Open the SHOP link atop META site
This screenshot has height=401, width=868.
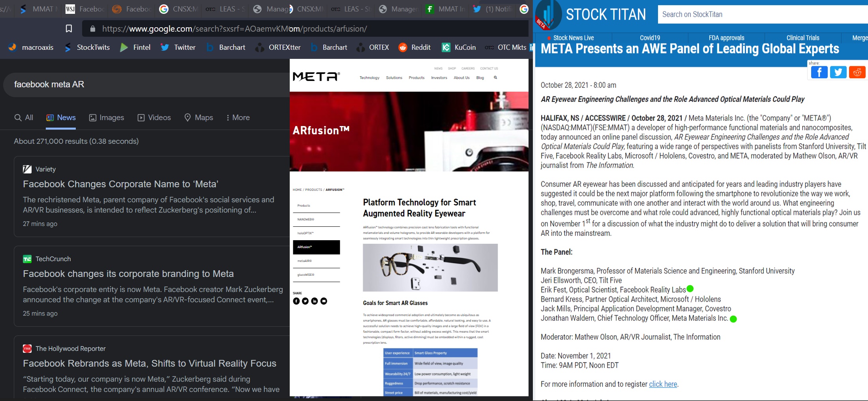[x=452, y=68]
